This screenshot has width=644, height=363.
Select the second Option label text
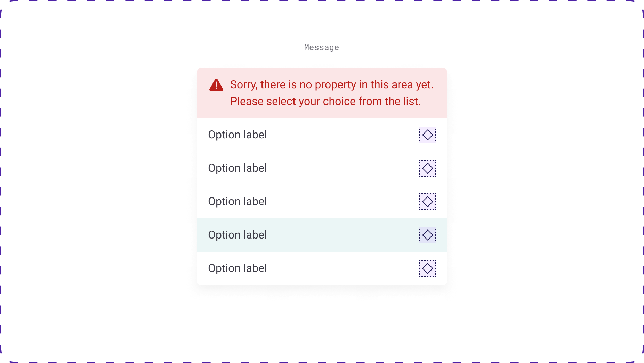coord(238,168)
